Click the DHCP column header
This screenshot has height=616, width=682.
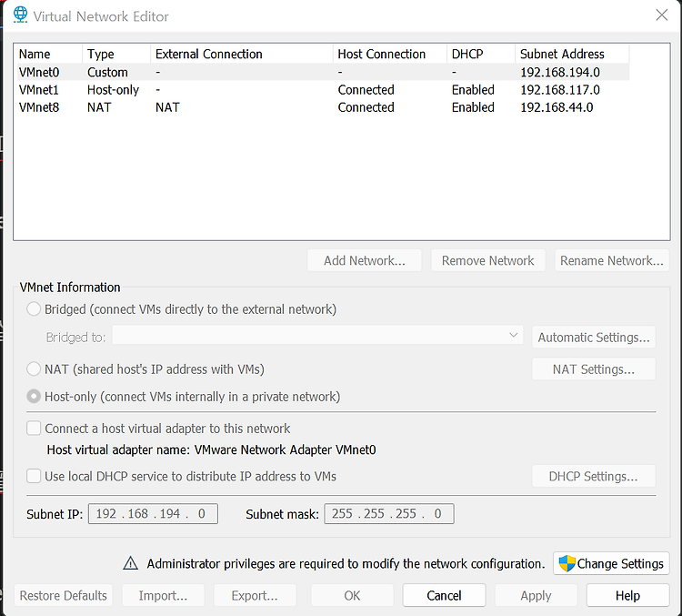point(481,54)
